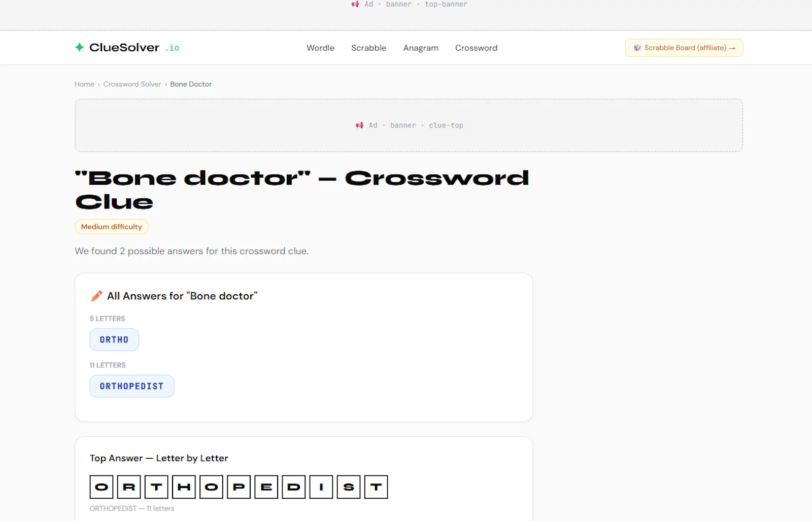Open the Wordle nav item
The image size is (812, 521).
[x=320, y=48]
